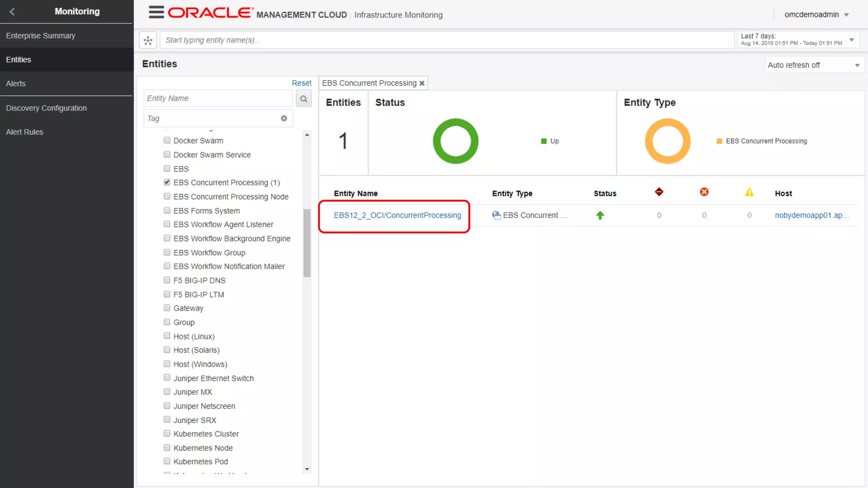
Task: Click the entity name search magnifier
Action: click(303, 99)
